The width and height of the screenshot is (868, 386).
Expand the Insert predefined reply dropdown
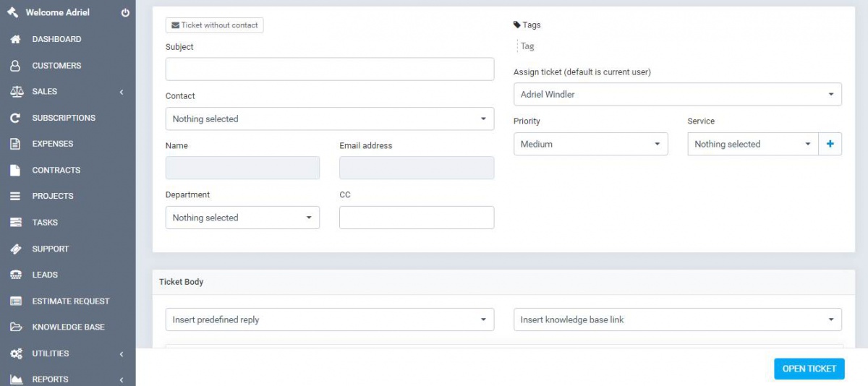coord(329,319)
